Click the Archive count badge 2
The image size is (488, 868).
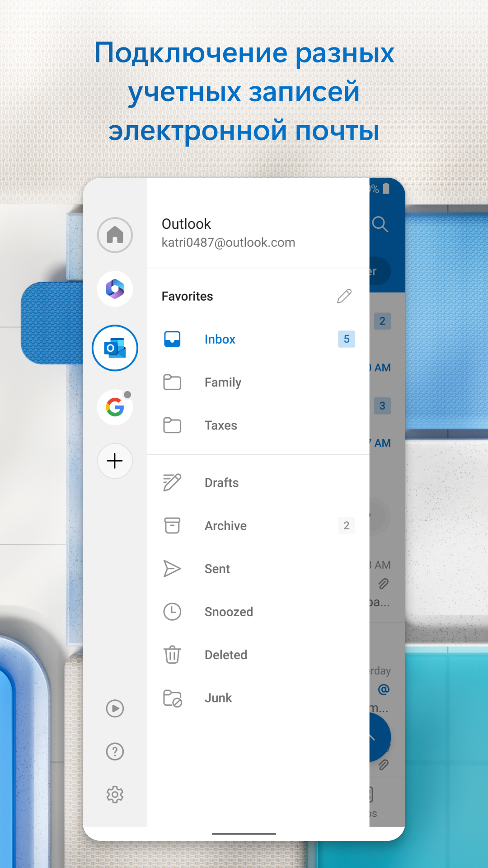click(x=347, y=525)
